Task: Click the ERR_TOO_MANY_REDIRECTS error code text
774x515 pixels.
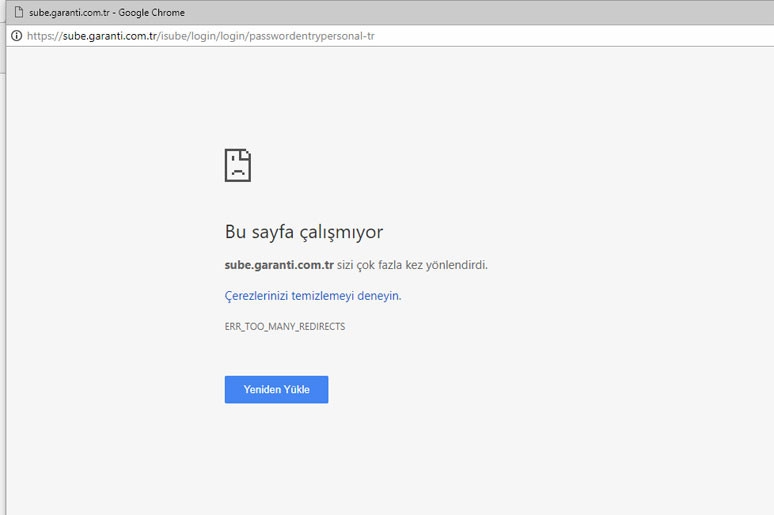Action: pyautogui.click(x=285, y=327)
